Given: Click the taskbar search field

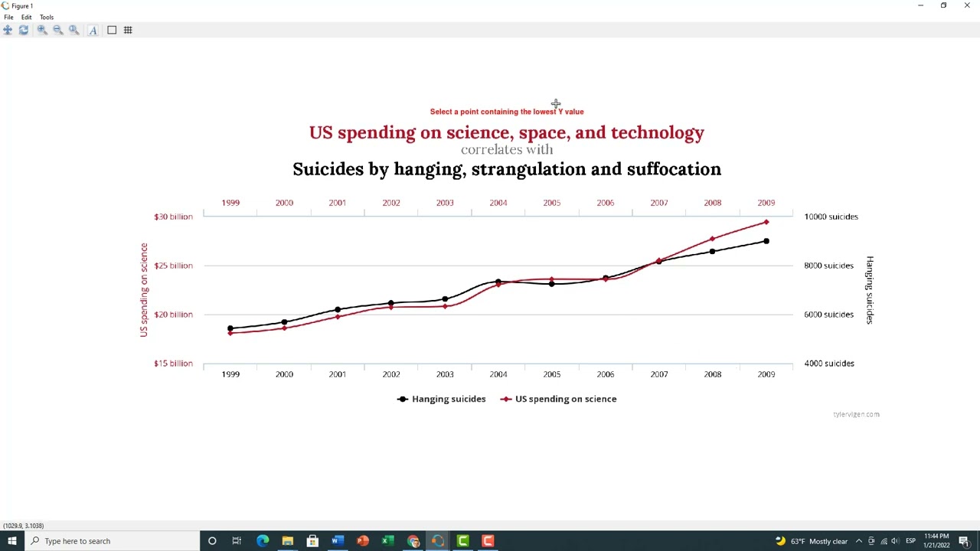Looking at the screenshot, I should (112, 541).
